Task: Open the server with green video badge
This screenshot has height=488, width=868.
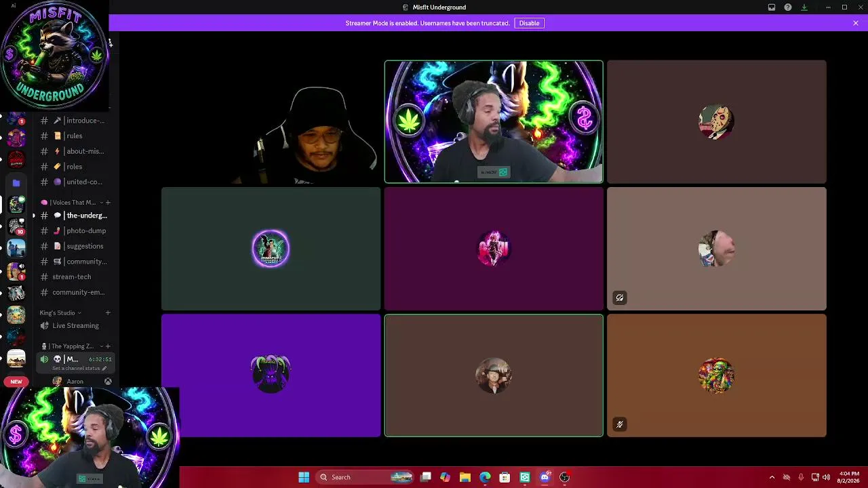Action: (16, 204)
